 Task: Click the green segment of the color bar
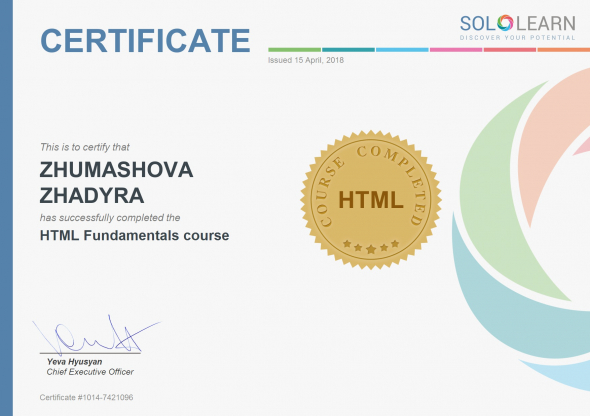point(294,50)
